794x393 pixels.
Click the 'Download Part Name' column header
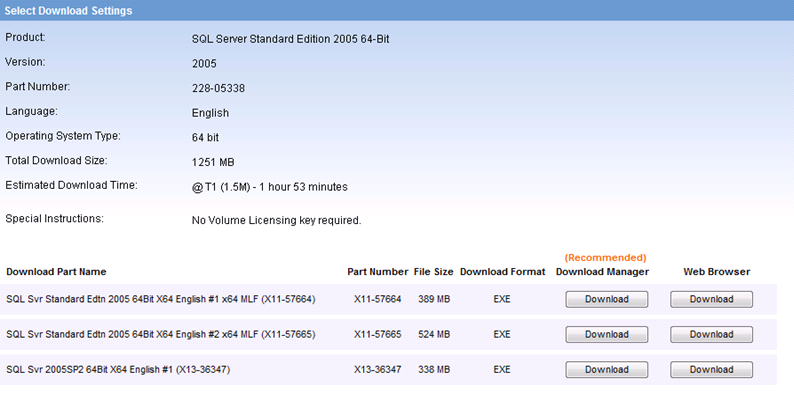56,272
